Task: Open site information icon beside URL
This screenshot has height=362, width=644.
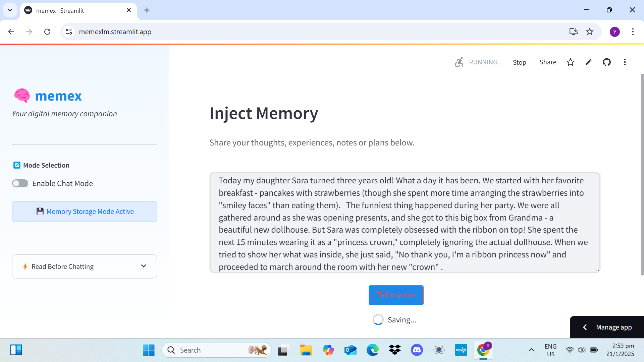Action: (x=69, y=32)
